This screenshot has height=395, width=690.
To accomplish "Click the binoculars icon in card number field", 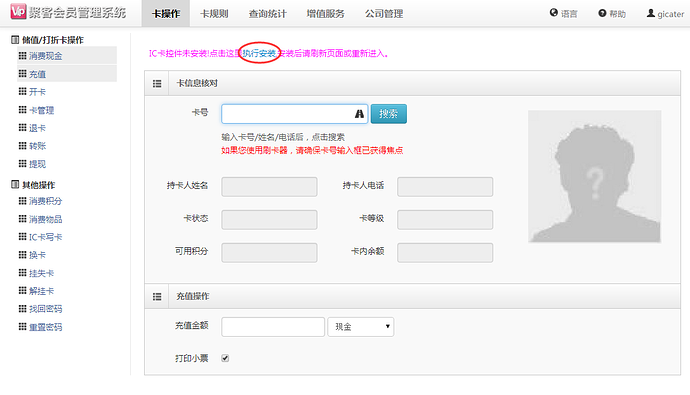I will click(x=359, y=114).
